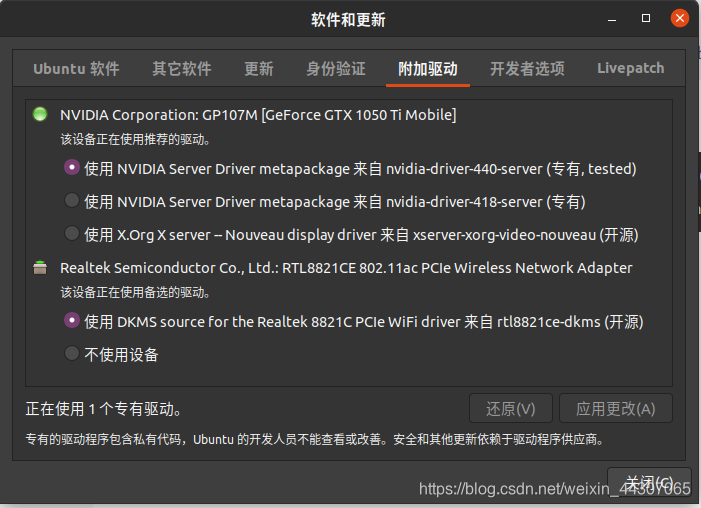Switch to the Livepatch tab

(630, 68)
